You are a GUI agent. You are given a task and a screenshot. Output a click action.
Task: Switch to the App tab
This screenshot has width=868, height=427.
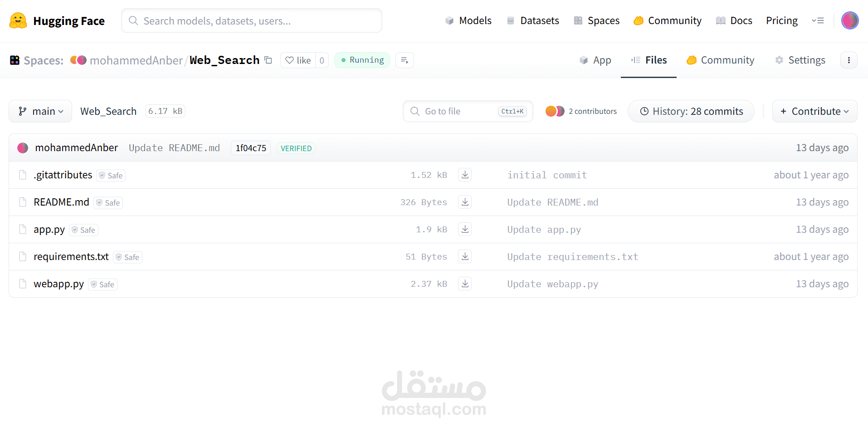coord(595,60)
